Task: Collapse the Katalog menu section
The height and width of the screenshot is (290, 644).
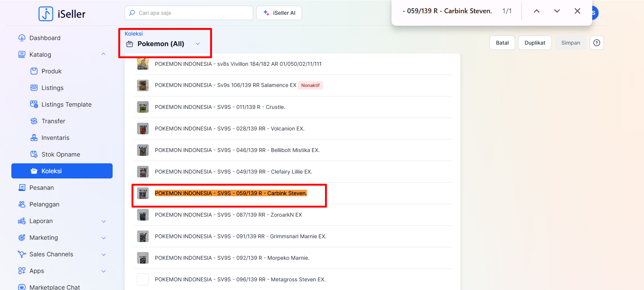Action: pos(104,54)
